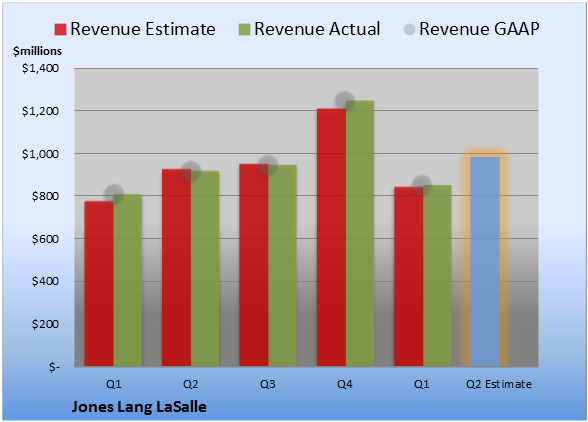Click the gray Revenue GAAP legend dot
The height and width of the screenshot is (422, 588).
(x=410, y=29)
